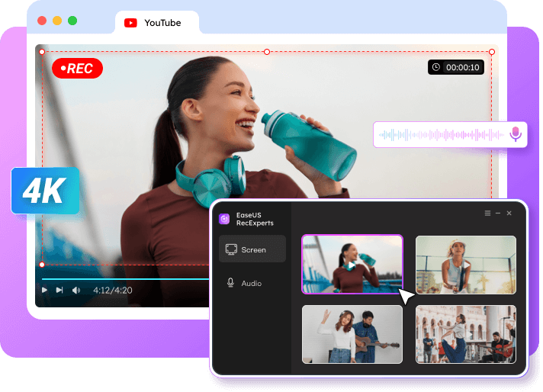This screenshot has height=392, width=543.
Task: Open the guitar duo video thumbnail
Action: tap(352, 334)
